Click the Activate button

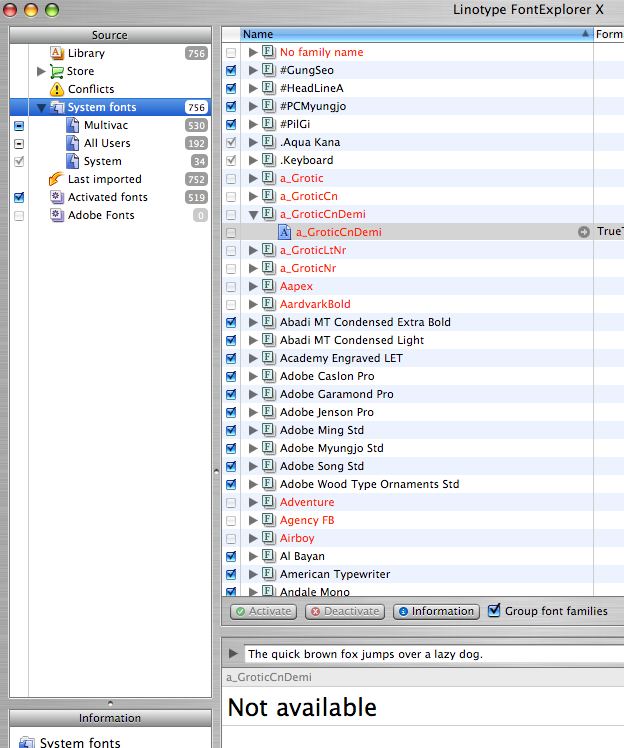click(263, 611)
